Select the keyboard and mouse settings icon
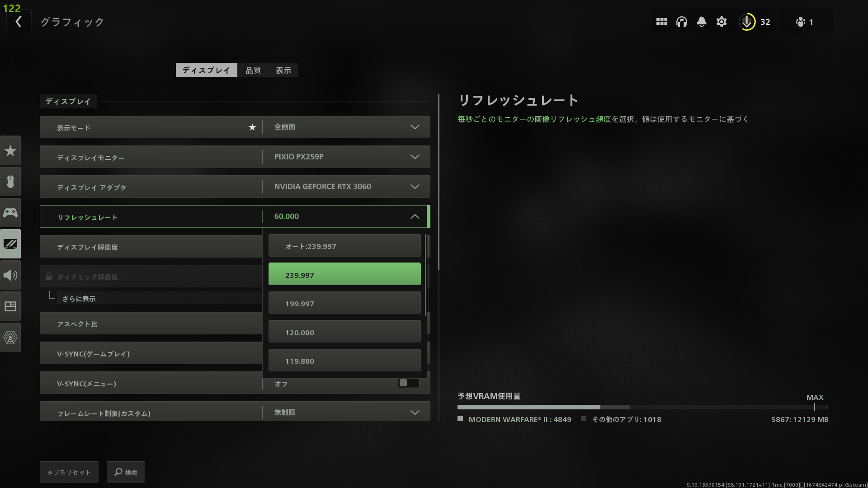The image size is (868, 488). pos(10,182)
